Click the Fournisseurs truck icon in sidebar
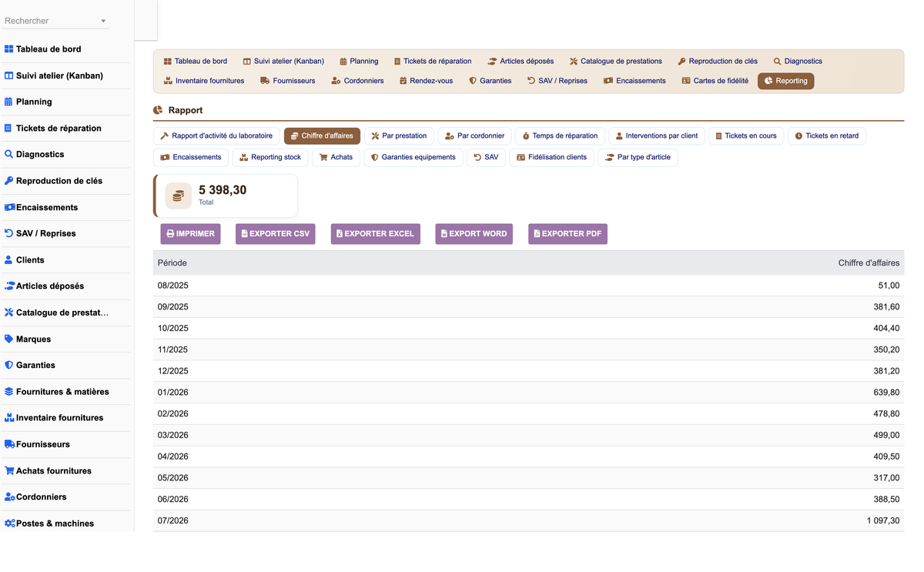This screenshot has height=572, width=924. click(10, 444)
